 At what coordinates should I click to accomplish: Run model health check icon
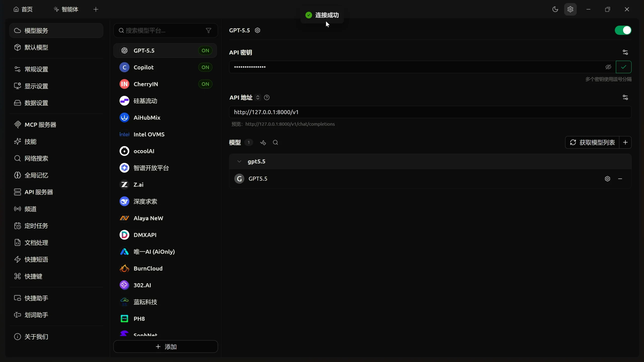point(263,143)
